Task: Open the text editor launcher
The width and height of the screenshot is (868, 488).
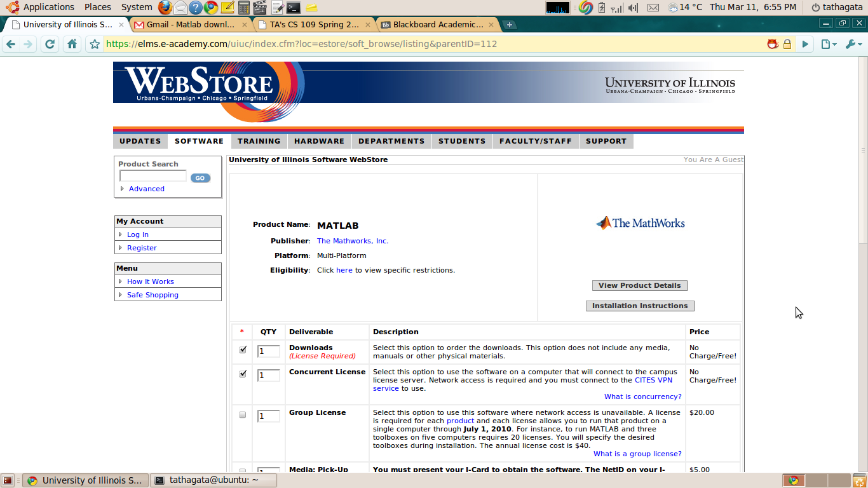Action: [x=276, y=8]
